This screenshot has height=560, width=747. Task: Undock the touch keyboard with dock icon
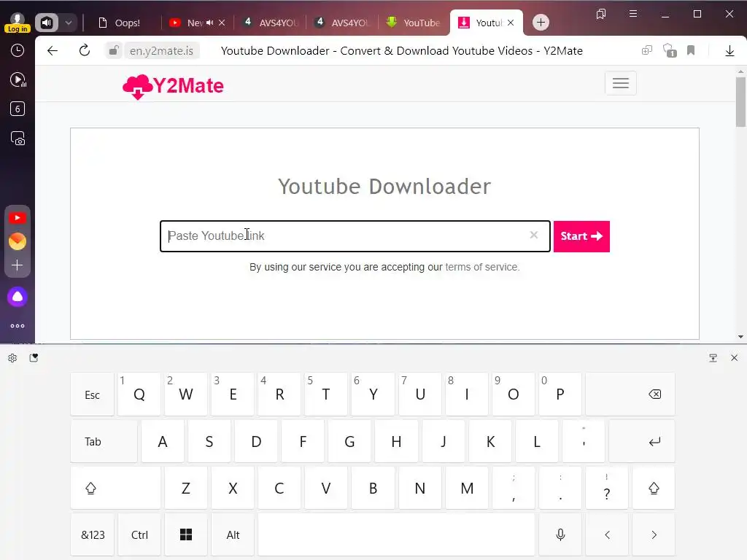pyautogui.click(x=713, y=358)
